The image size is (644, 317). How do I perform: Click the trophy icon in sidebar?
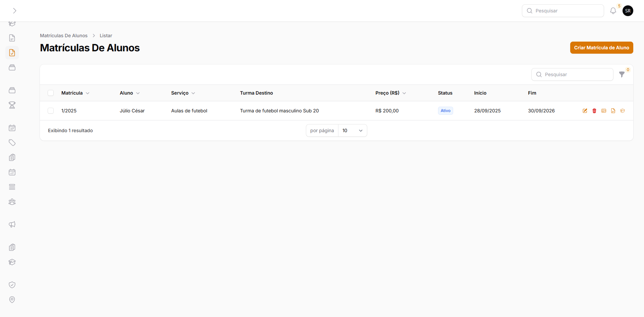pos(12,105)
